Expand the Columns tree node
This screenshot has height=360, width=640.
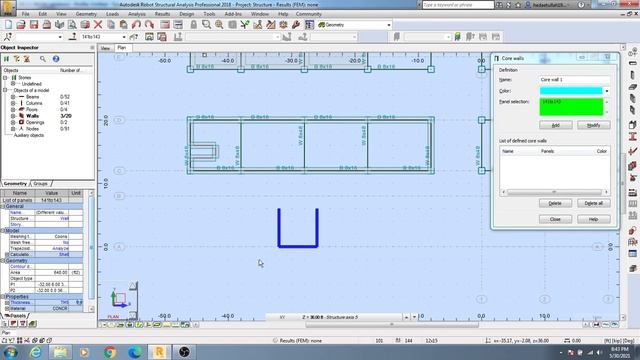[13, 103]
